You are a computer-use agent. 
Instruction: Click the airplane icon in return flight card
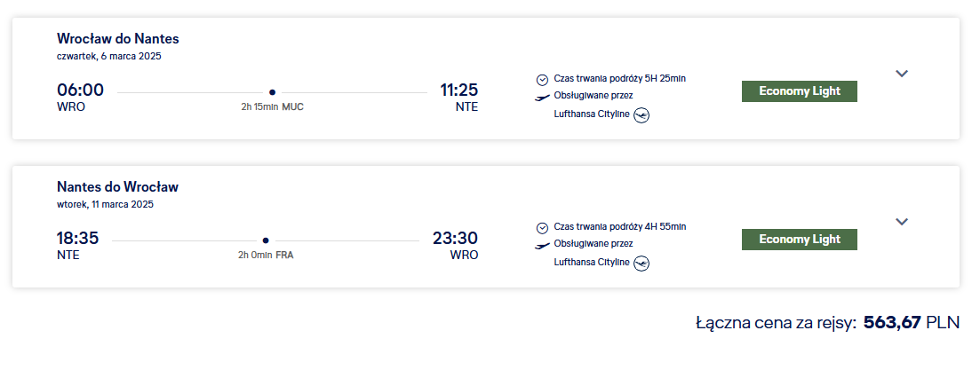point(543,246)
